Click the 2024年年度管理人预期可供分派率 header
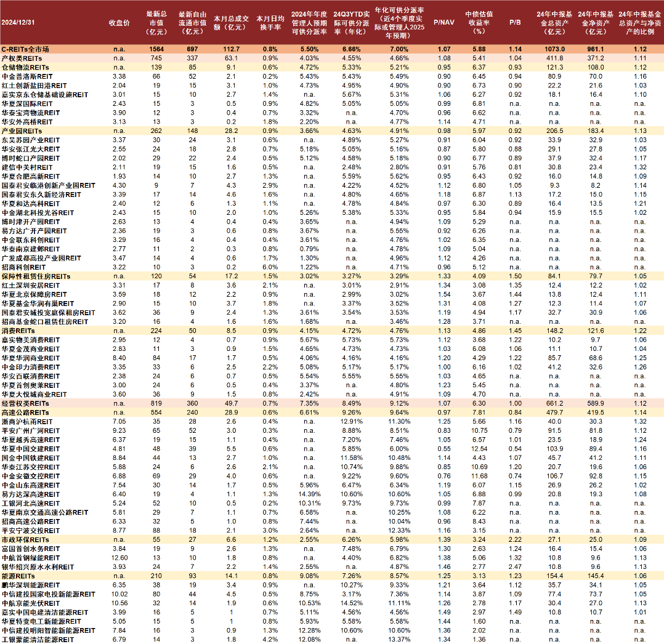664x644 pixels. [309, 23]
